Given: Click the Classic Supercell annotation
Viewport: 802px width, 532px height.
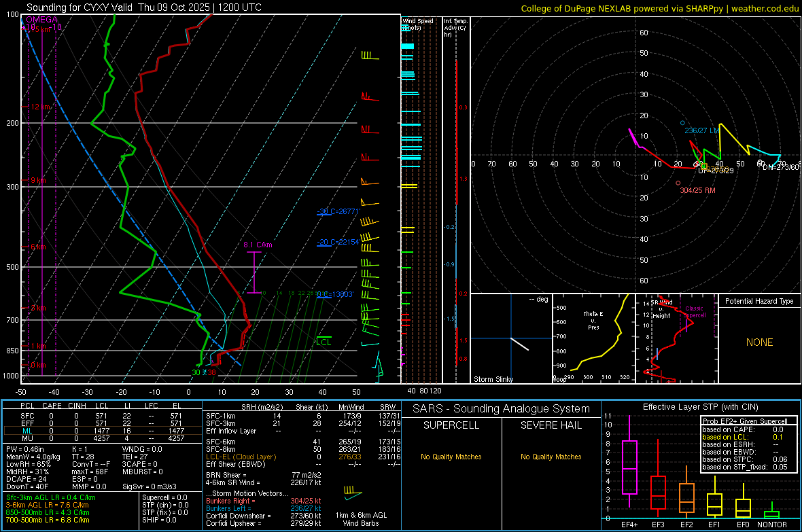Looking at the screenshot, I should pyautogui.click(x=695, y=312).
